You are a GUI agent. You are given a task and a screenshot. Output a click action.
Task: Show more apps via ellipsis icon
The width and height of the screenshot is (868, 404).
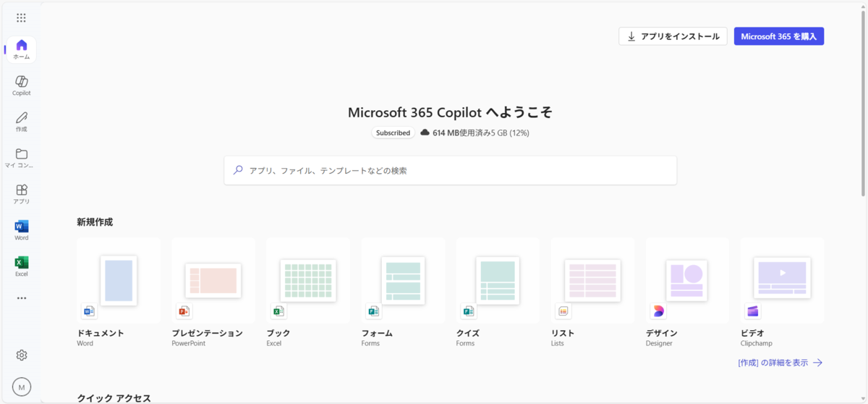[22, 298]
